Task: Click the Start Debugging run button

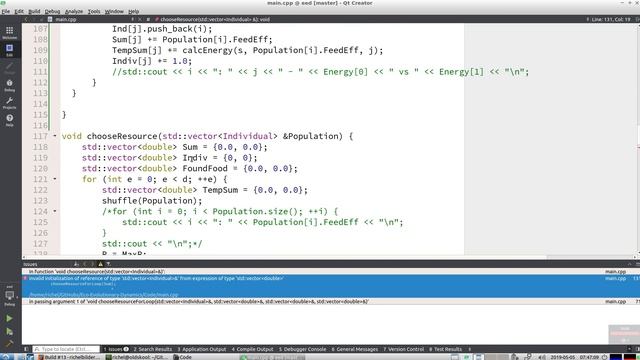Action: tap(9, 332)
